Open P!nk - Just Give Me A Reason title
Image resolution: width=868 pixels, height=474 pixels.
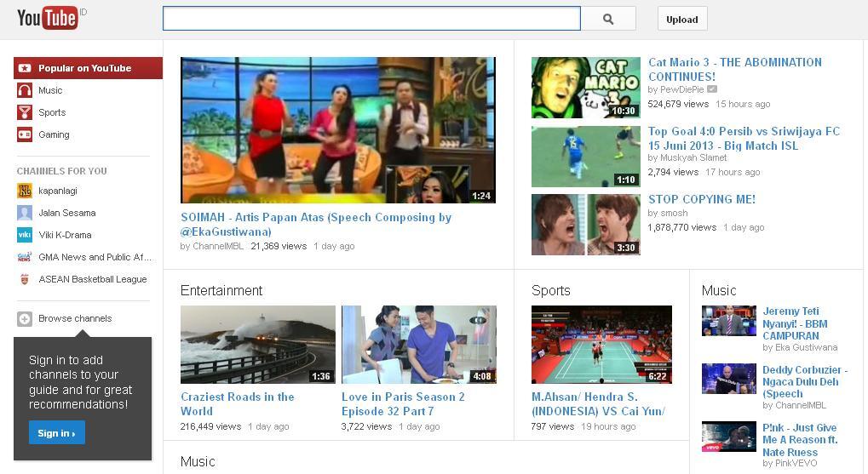click(800, 440)
